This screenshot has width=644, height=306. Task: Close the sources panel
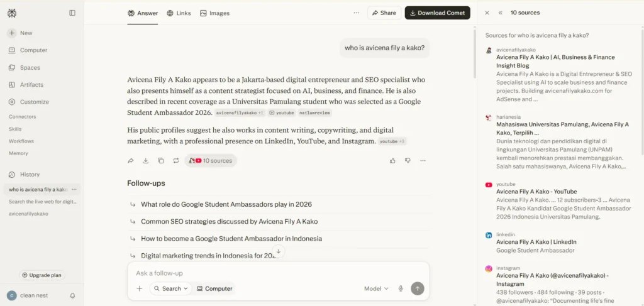coord(487,13)
